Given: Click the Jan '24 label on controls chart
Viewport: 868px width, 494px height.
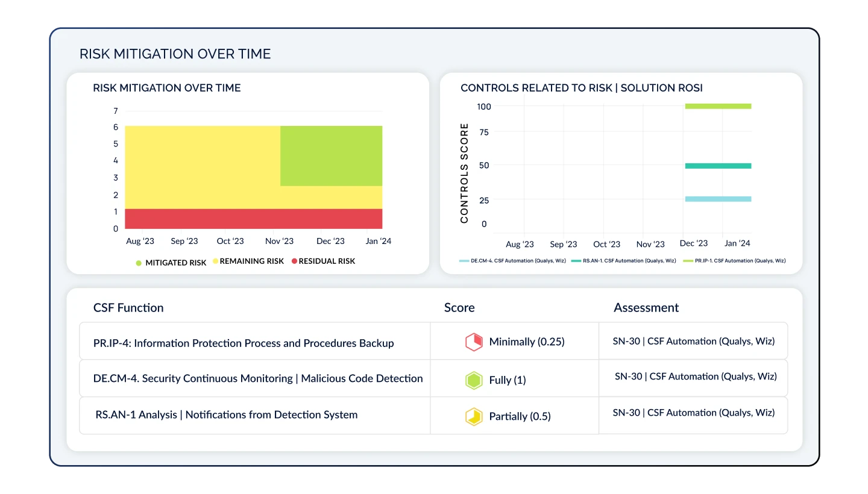Looking at the screenshot, I should (737, 243).
